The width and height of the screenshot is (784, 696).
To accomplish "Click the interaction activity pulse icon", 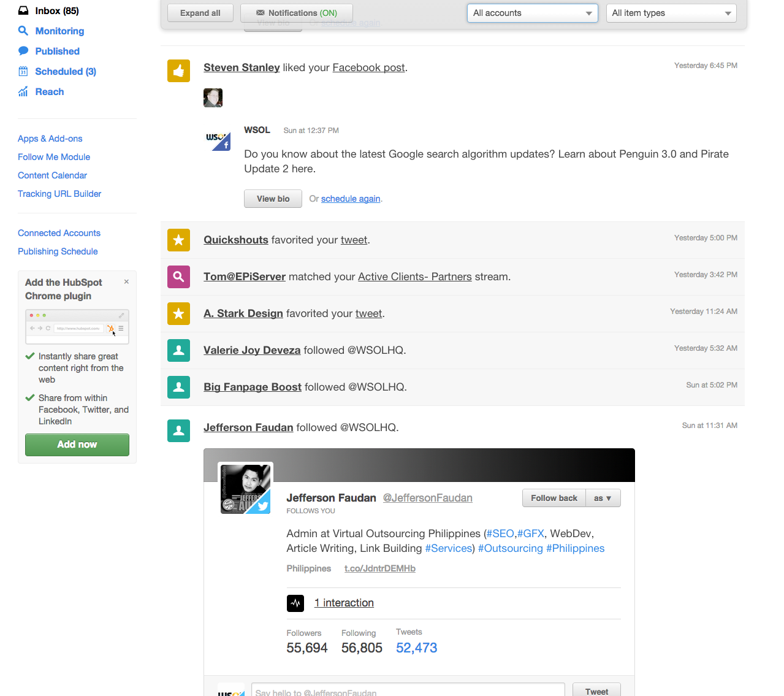I will 295,603.
